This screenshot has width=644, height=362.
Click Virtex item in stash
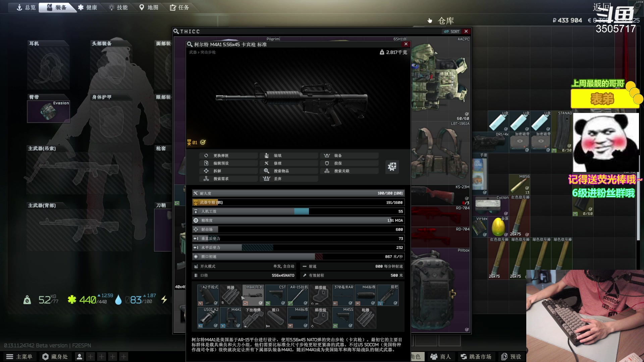pyautogui.click(x=480, y=227)
